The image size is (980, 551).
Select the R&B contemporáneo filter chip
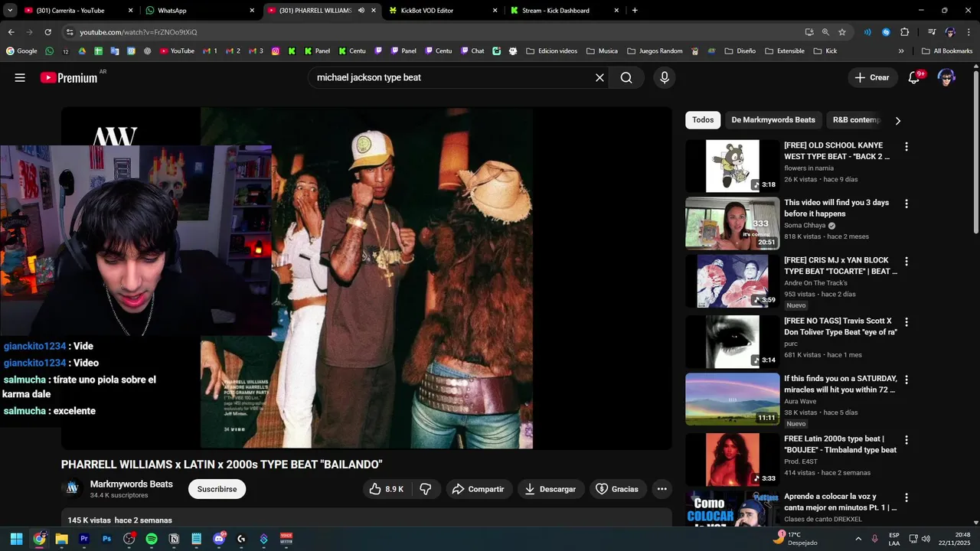(x=857, y=120)
